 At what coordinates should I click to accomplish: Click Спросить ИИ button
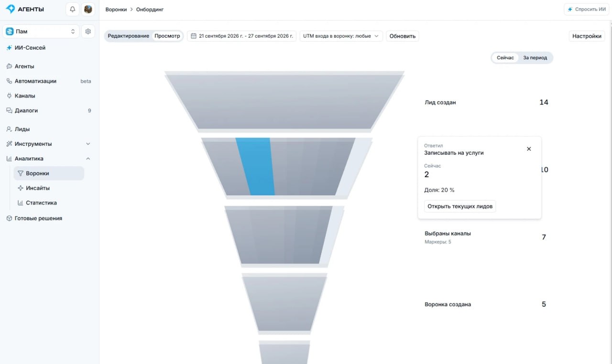click(x=586, y=9)
